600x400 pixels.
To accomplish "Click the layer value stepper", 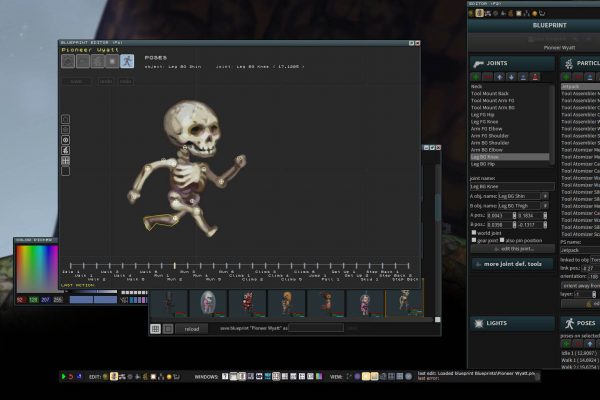I will tap(594, 294).
